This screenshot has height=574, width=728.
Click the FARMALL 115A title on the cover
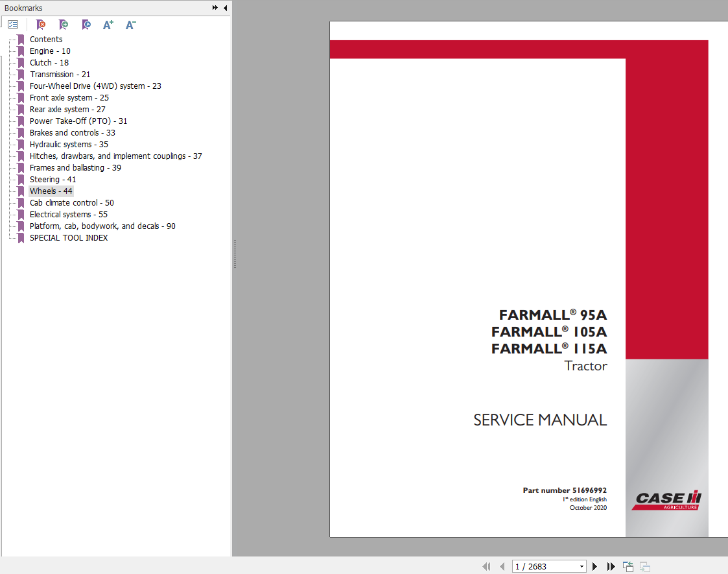pyautogui.click(x=549, y=348)
